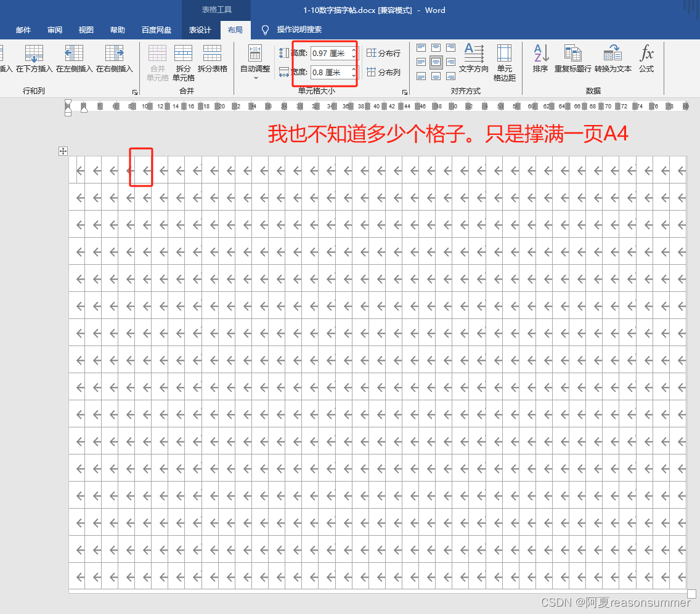Click first-line indent marker on ruler
700x614 pixels.
coord(68,103)
